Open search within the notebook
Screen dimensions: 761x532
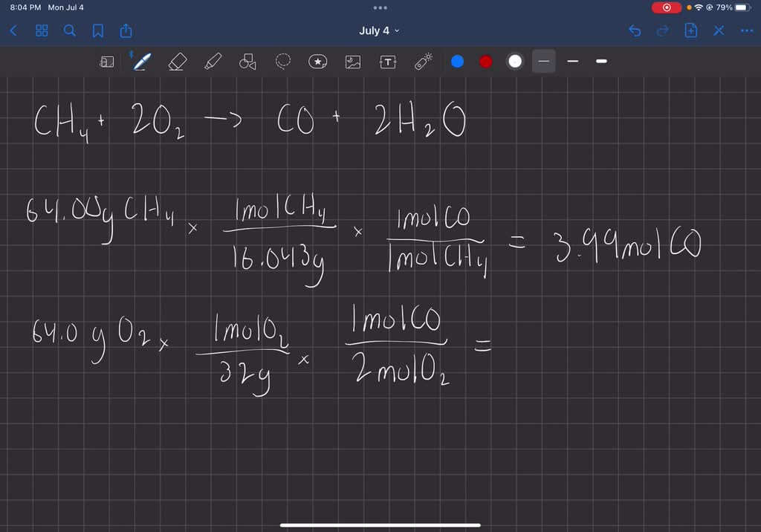coord(69,31)
